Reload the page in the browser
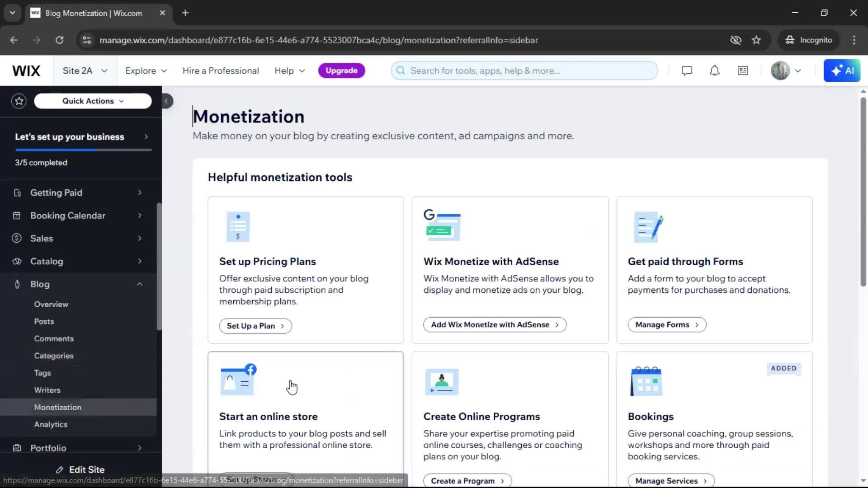 tap(59, 40)
